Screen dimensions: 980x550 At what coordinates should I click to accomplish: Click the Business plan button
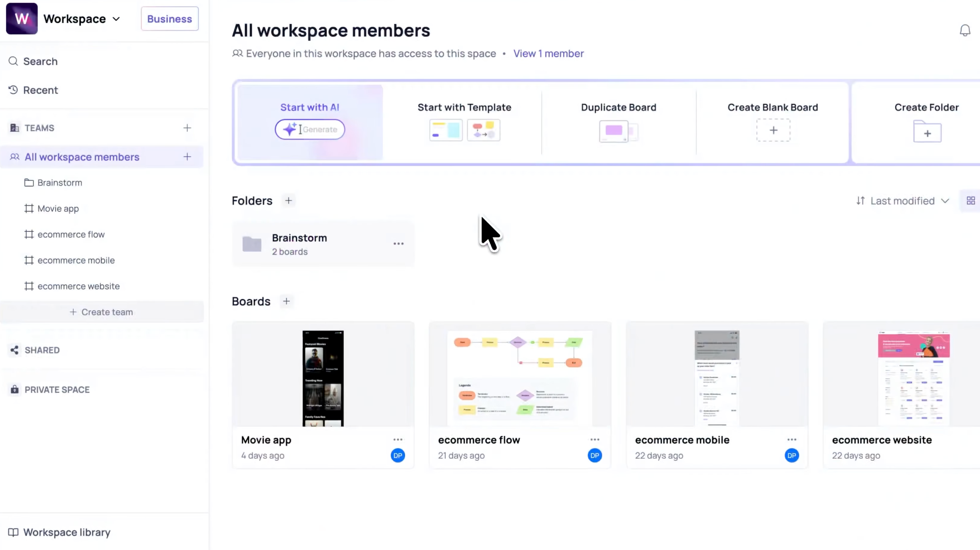point(169,19)
